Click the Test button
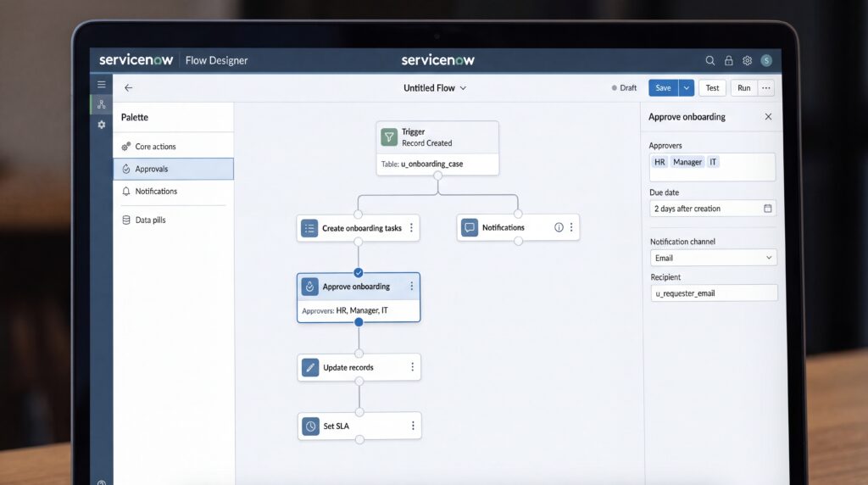This screenshot has width=868, height=485. point(712,87)
